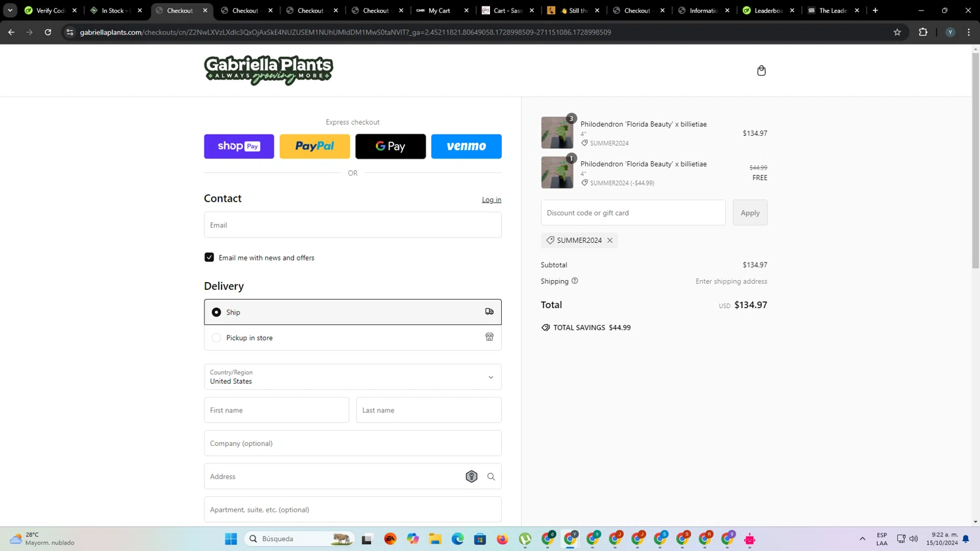Open Microsoft Edge from taskbar
Image resolution: width=980 pixels, height=551 pixels.
[x=457, y=539]
